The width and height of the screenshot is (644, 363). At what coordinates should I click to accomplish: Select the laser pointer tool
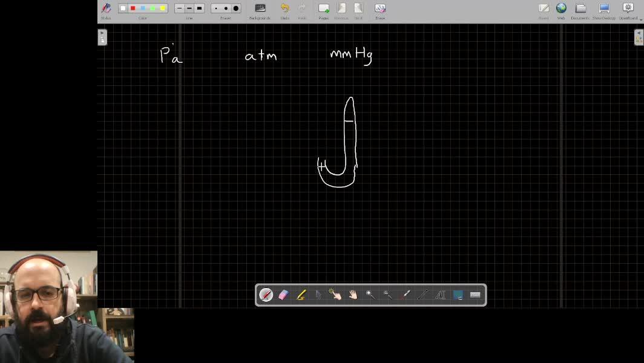[406, 295]
